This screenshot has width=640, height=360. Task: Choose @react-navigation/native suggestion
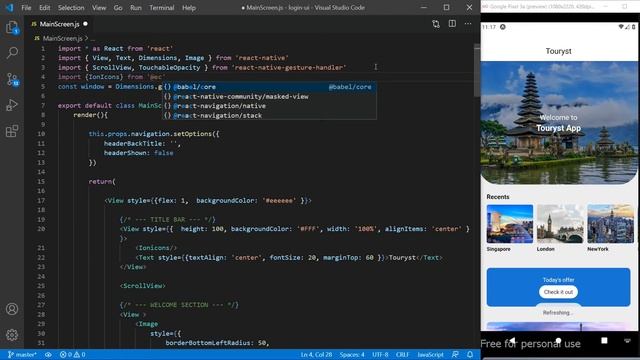pyautogui.click(x=269, y=106)
